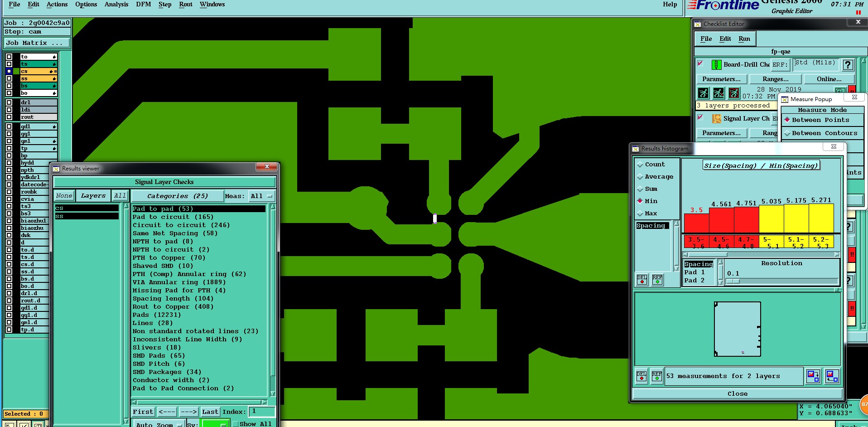Select 'Same Net Spacing (58)' category

[175, 233]
